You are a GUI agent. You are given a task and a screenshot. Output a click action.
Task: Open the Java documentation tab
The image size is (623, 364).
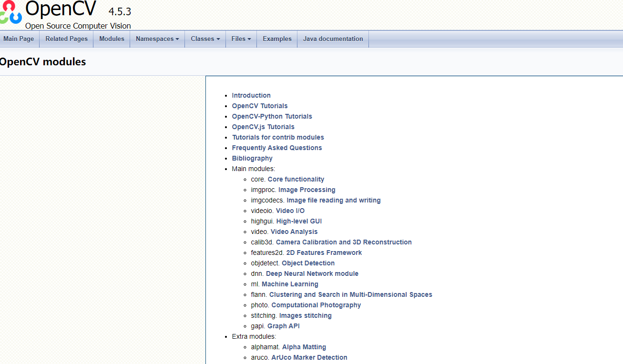click(333, 39)
